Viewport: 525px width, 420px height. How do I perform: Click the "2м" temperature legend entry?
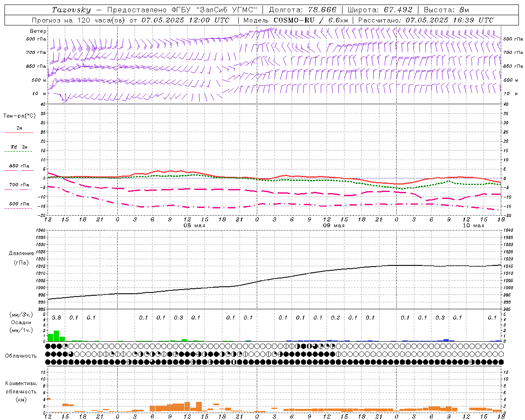tap(19, 128)
